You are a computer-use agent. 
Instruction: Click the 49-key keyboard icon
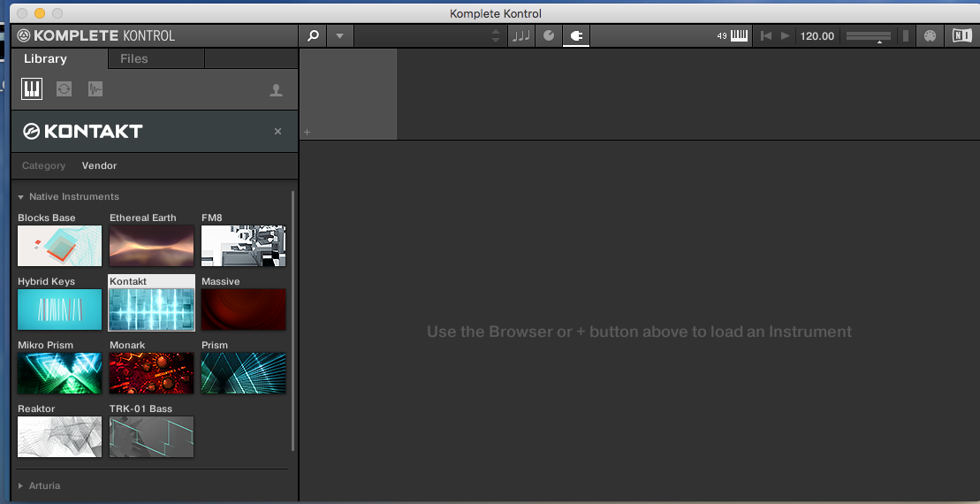click(x=733, y=35)
